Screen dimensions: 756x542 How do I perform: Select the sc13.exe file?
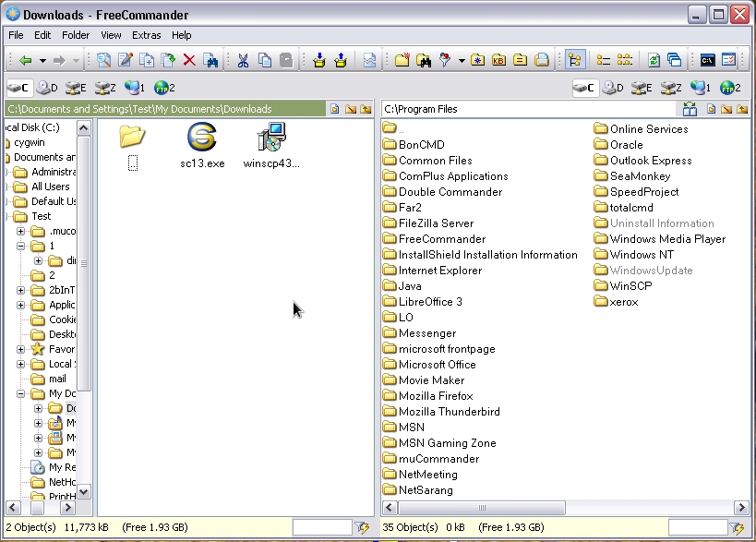202,145
